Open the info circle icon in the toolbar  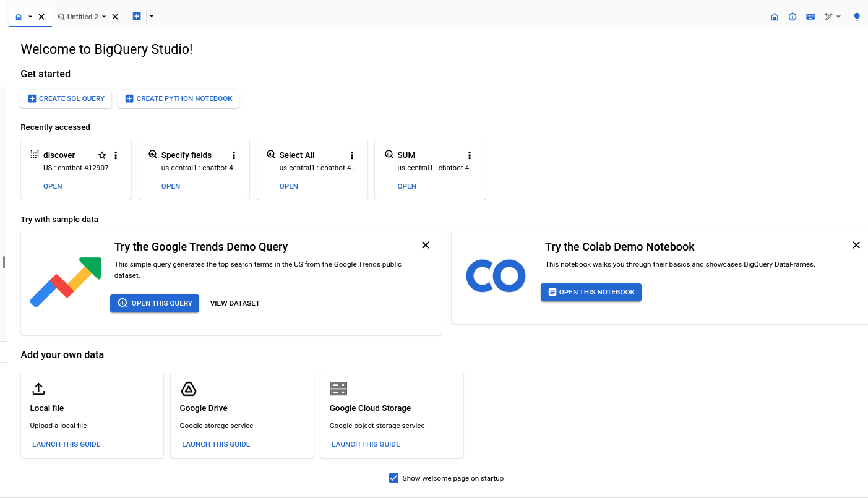click(x=793, y=17)
